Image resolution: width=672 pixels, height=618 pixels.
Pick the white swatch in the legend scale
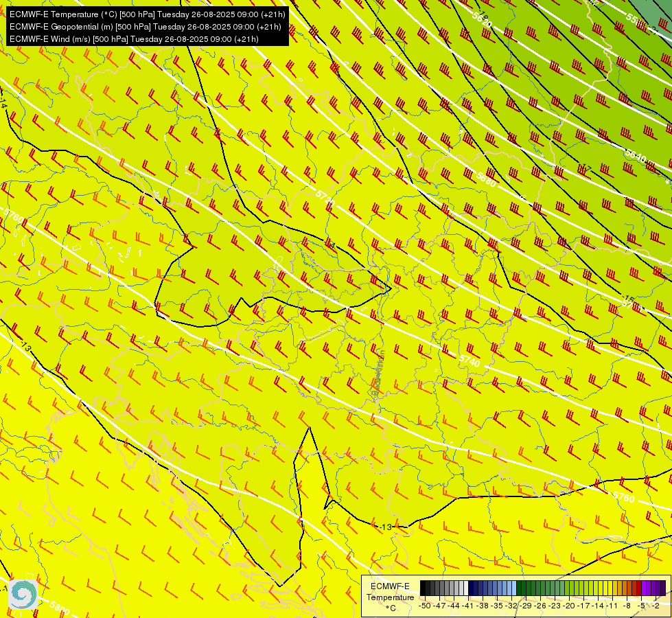click(466, 588)
